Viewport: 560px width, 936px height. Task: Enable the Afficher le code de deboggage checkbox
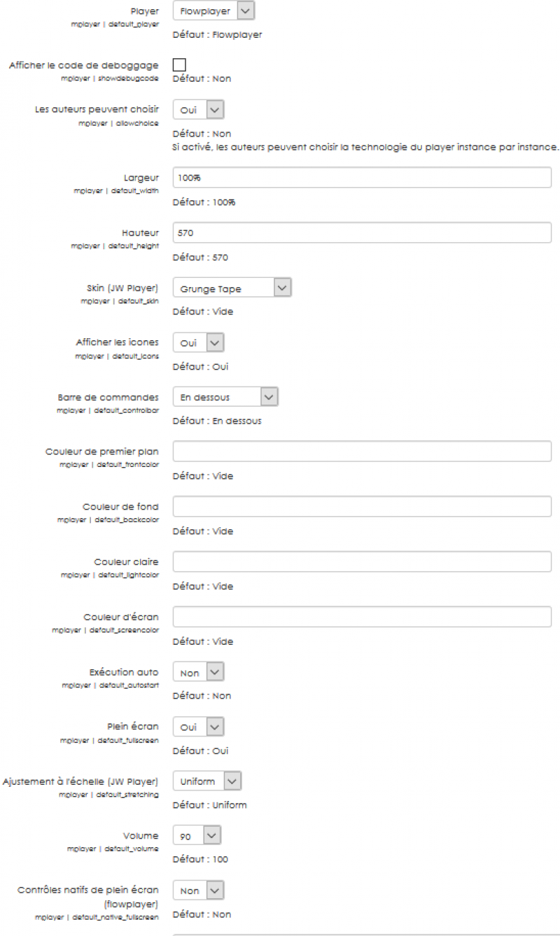coord(179,65)
